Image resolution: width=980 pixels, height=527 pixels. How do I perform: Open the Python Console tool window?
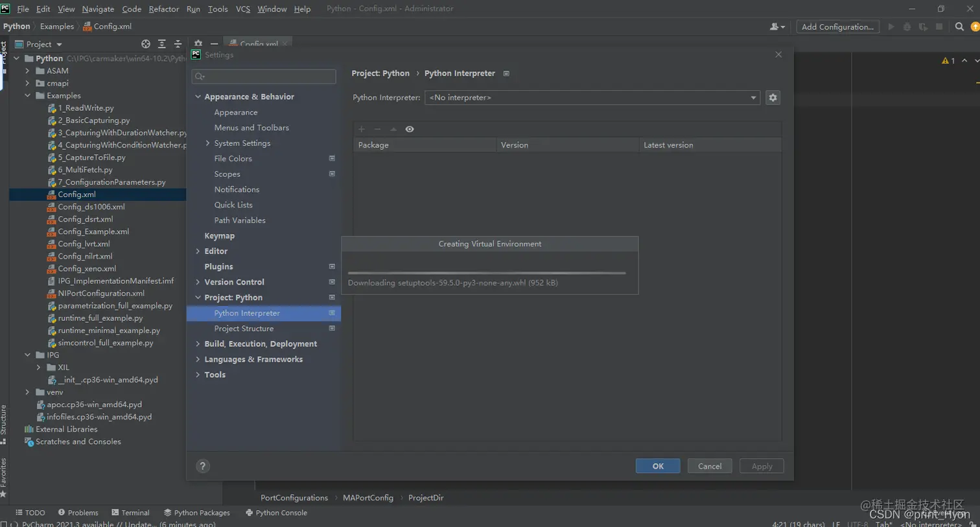pyautogui.click(x=276, y=513)
